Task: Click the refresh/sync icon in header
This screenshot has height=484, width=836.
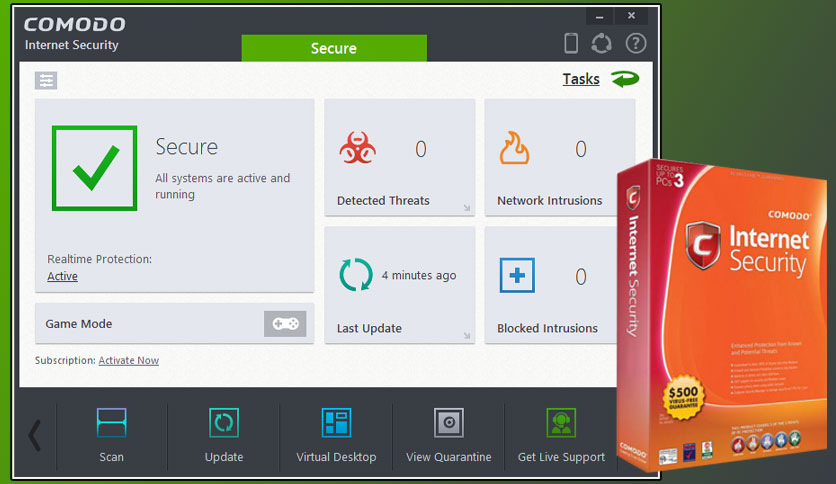Action: 601,43
